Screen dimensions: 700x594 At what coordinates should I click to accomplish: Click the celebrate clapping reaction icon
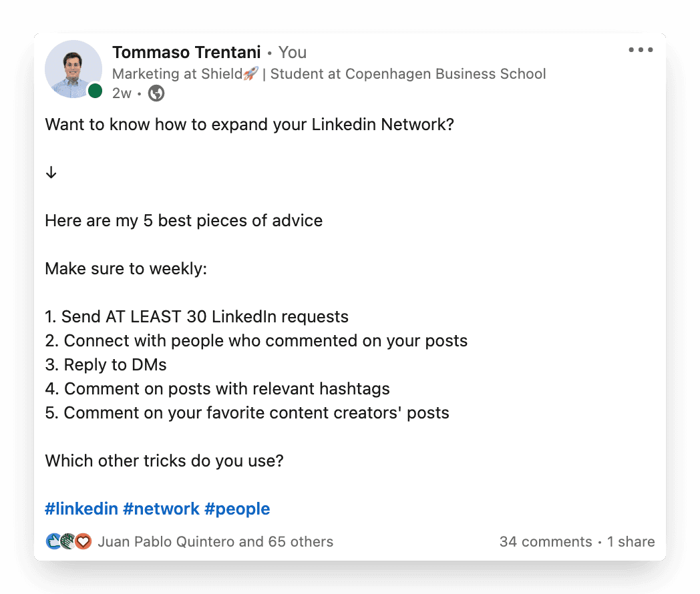pos(68,541)
